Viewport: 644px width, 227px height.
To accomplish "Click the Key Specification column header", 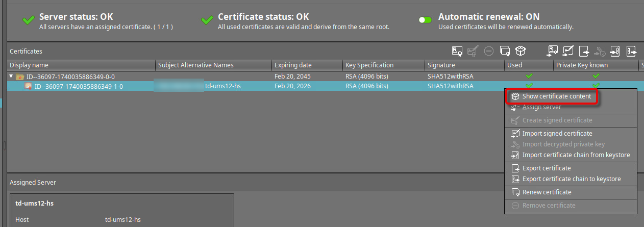I will click(369, 65).
